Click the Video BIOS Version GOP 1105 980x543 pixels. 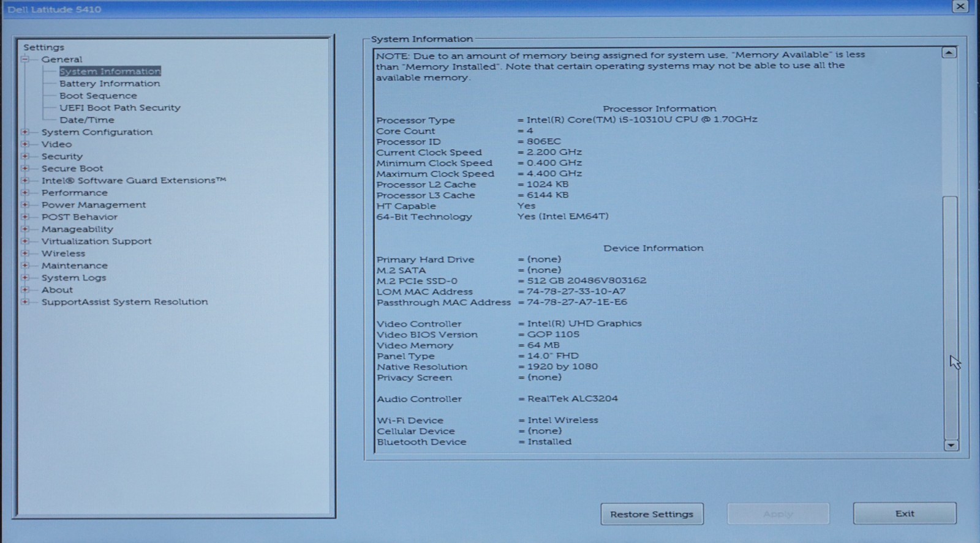[x=553, y=334]
